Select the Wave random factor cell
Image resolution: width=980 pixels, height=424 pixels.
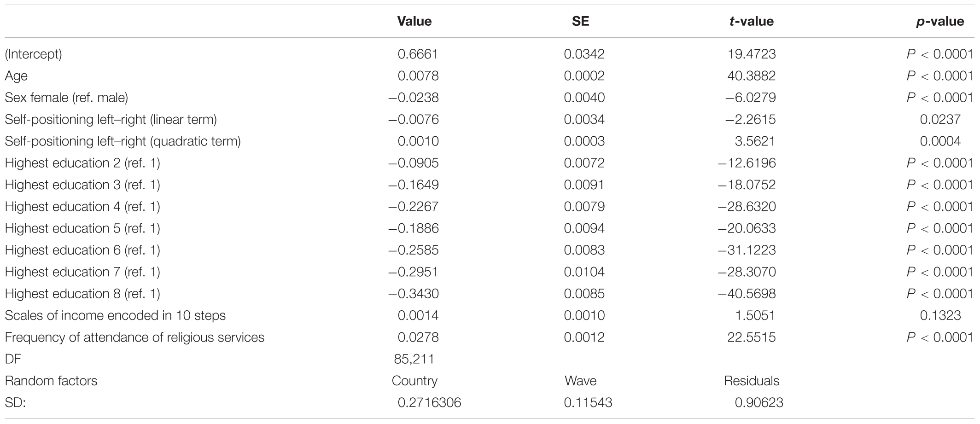click(580, 381)
